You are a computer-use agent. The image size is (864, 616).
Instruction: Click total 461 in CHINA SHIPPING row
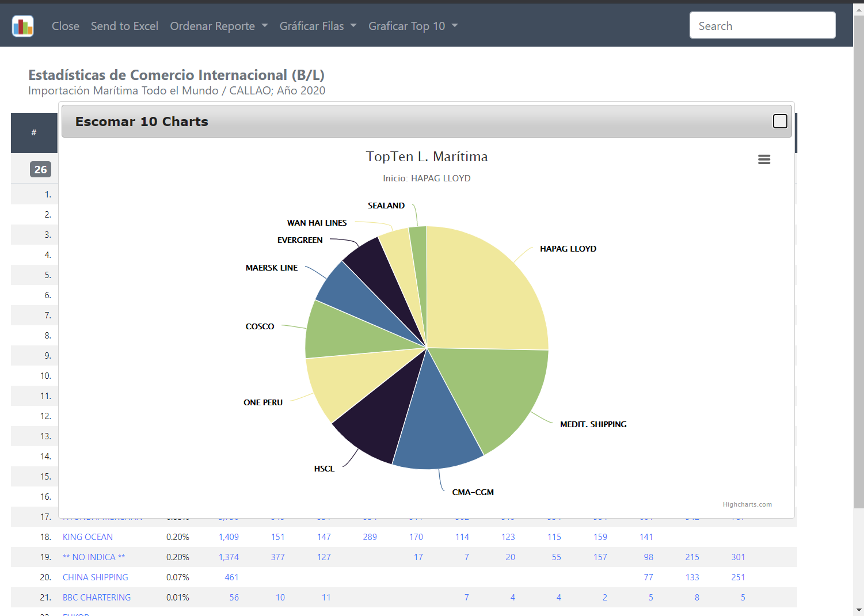tap(232, 577)
